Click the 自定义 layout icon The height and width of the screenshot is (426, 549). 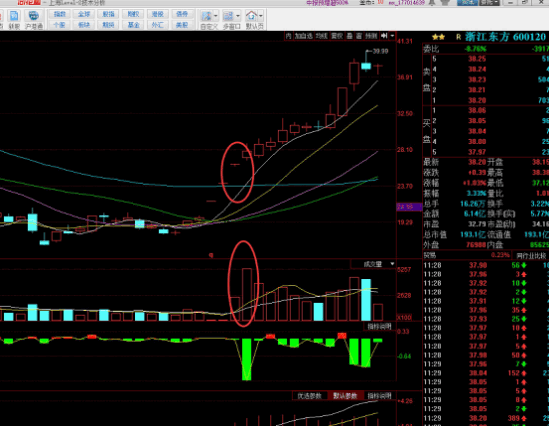pos(207,20)
